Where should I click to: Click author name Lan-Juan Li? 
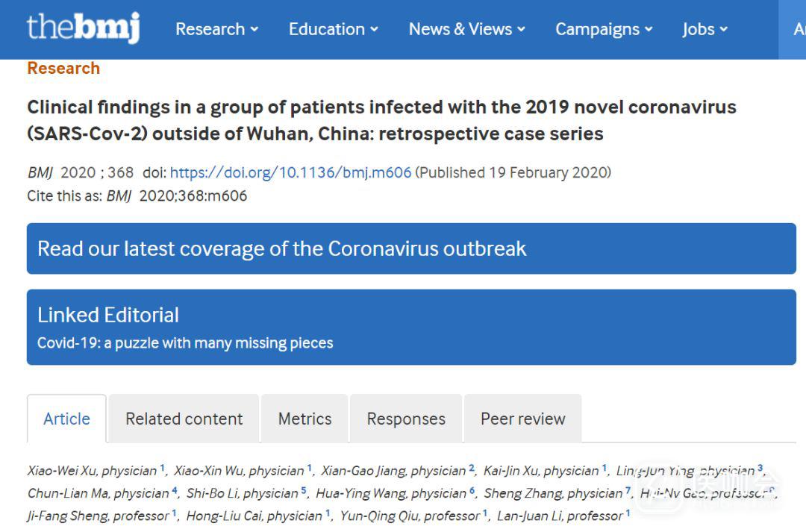(x=528, y=516)
